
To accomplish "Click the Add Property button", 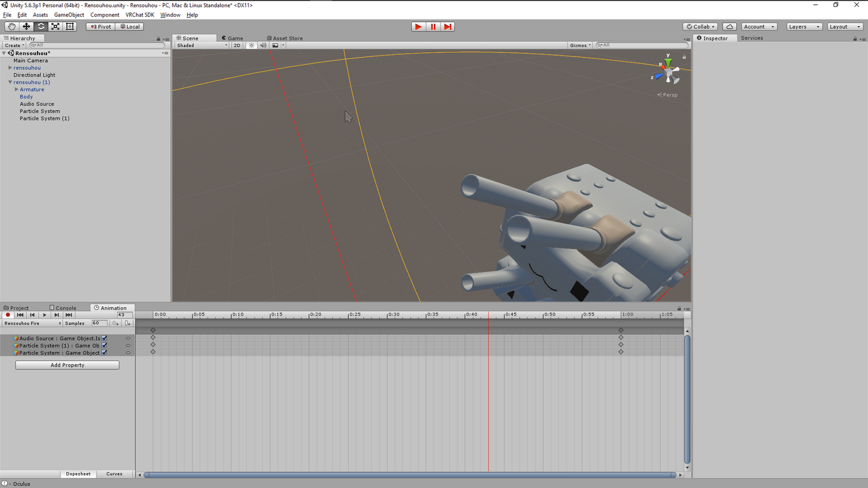I will pyautogui.click(x=67, y=365).
